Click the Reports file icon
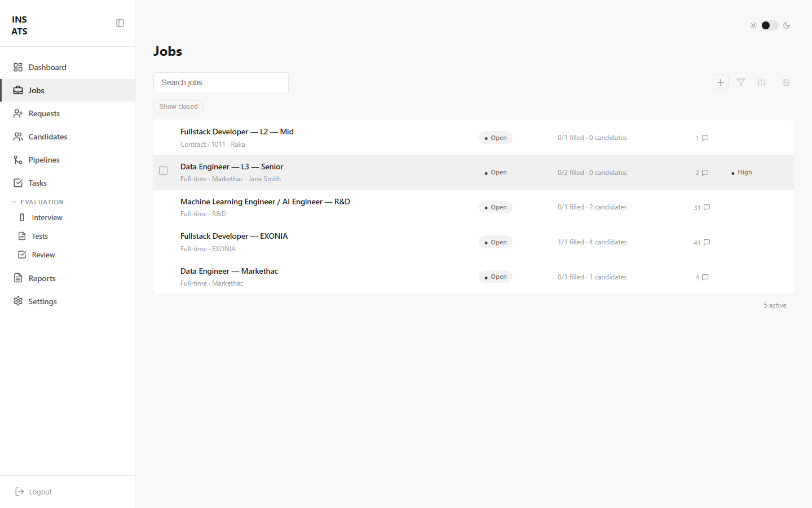812x508 pixels. click(18, 278)
